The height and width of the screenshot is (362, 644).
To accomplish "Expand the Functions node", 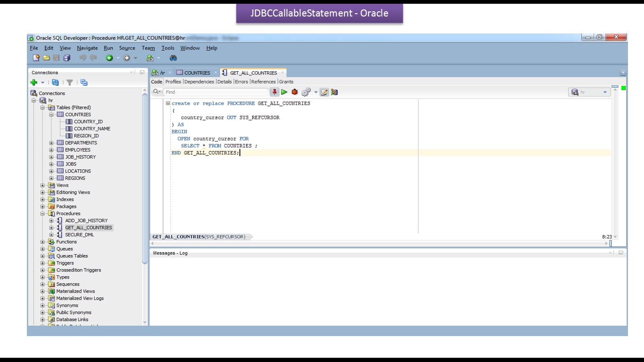I will [x=42, y=242].
